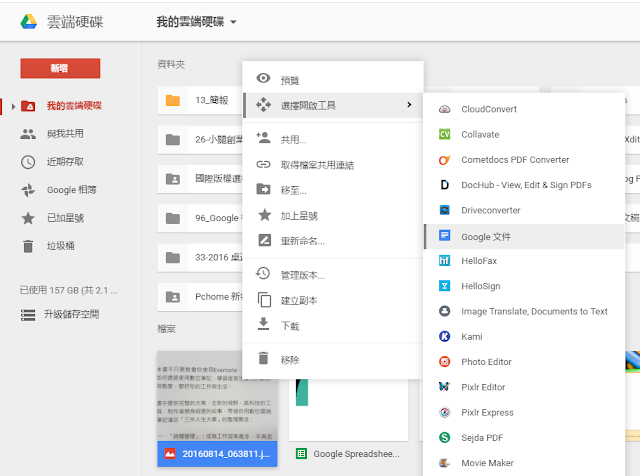This screenshot has height=476, width=640.
Task: Open with Image Translate, Documents to Text
Action: pos(524,311)
